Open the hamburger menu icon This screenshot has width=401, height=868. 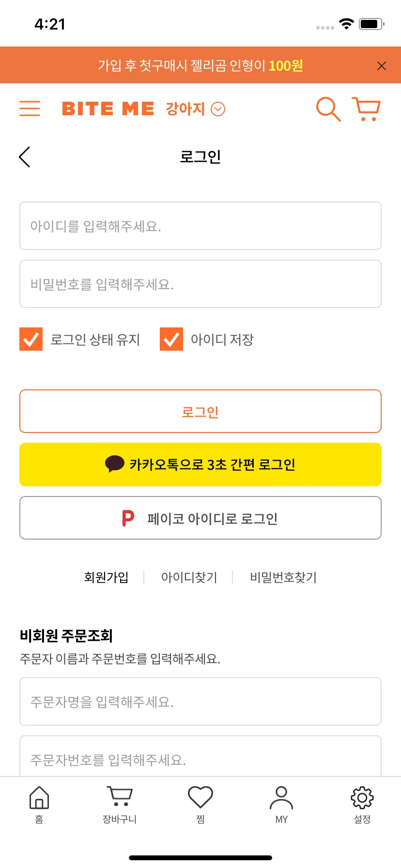pyautogui.click(x=30, y=108)
